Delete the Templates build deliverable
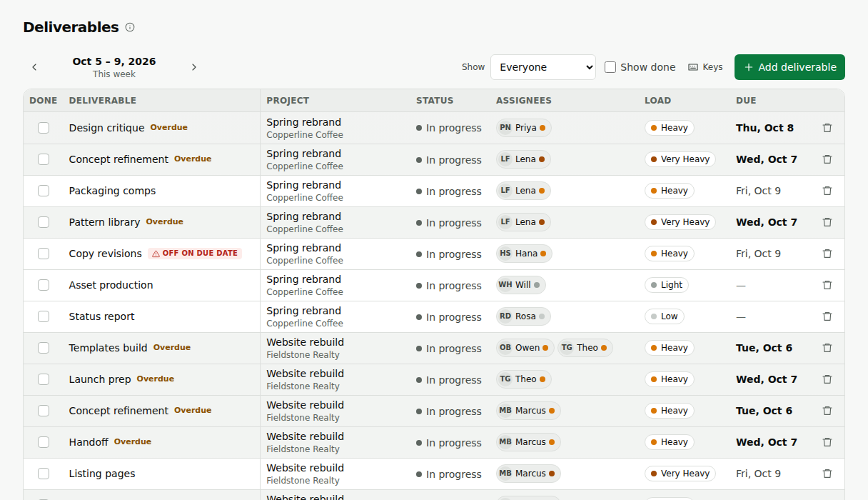Image resolution: width=868 pixels, height=500 pixels. click(827, 348)
